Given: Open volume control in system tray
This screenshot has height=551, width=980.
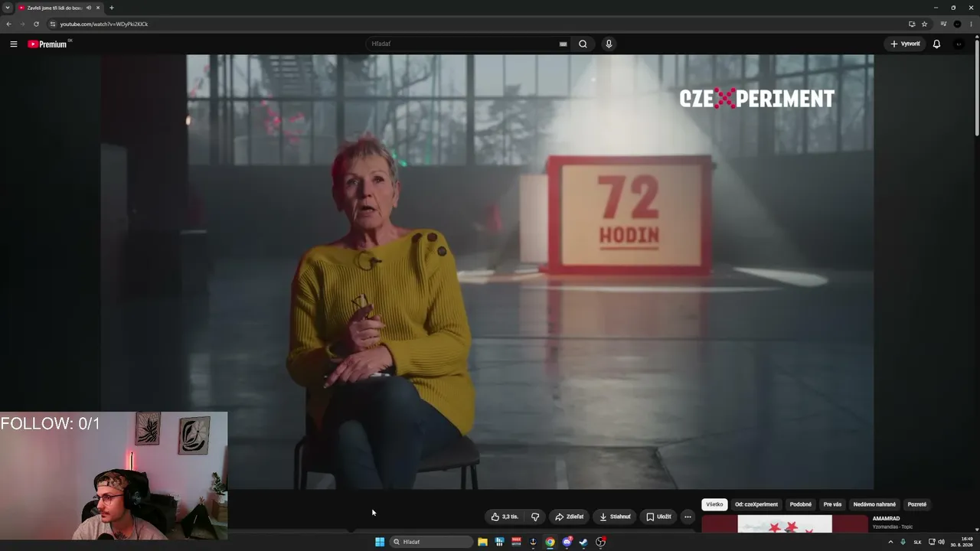Looking at the screenshot, I should [x=941, y=542].
